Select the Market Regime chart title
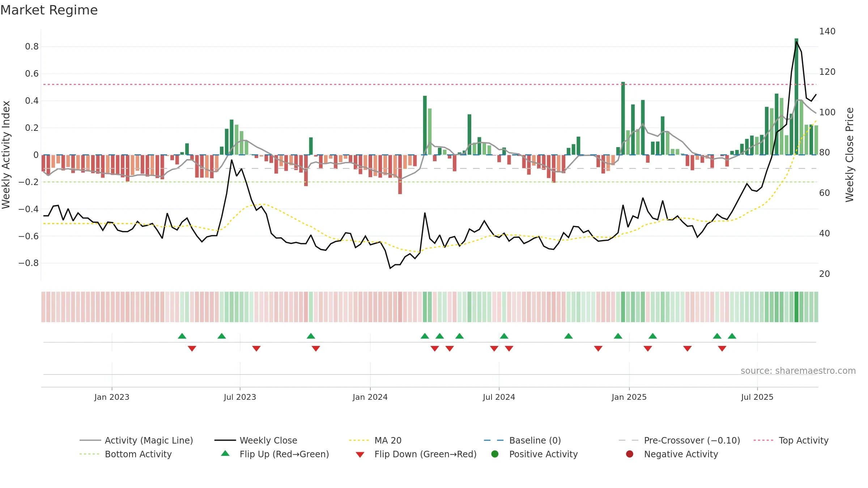The width and height of the screenshot is (868, 488). click(49, 10)
